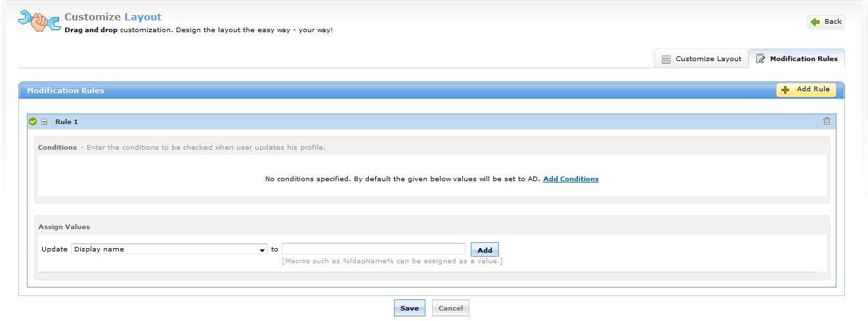Delete Rule 1 with the trash icon
Viewport: 868px width, 321px height.
827,121
